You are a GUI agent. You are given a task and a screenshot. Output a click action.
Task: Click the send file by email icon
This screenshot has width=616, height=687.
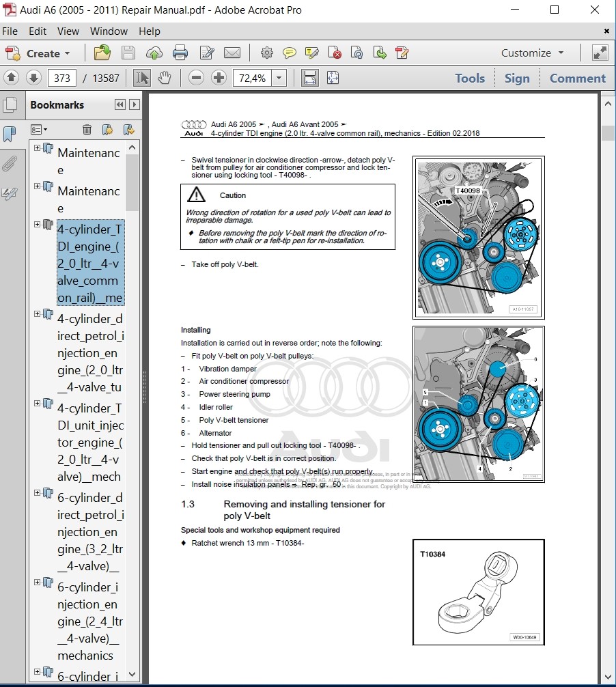pyautogui.click(x=232, y=53)
